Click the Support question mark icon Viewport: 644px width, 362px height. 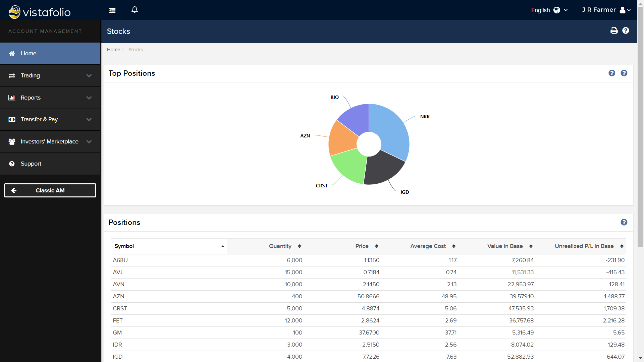pyautogui.click(x=12, y=164)
